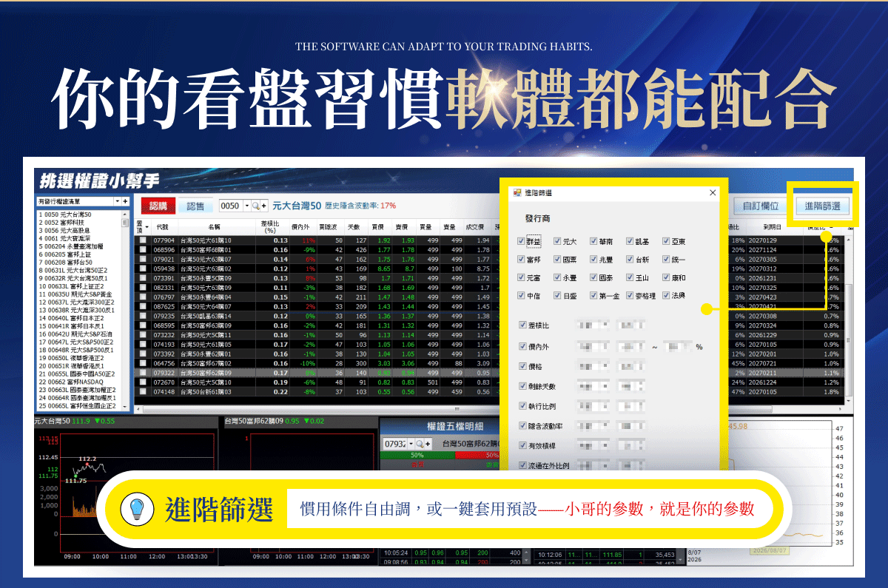
Task: Click the stock list scrollbar up arrow
Action: pyautogui.click(x=127, y=214)
